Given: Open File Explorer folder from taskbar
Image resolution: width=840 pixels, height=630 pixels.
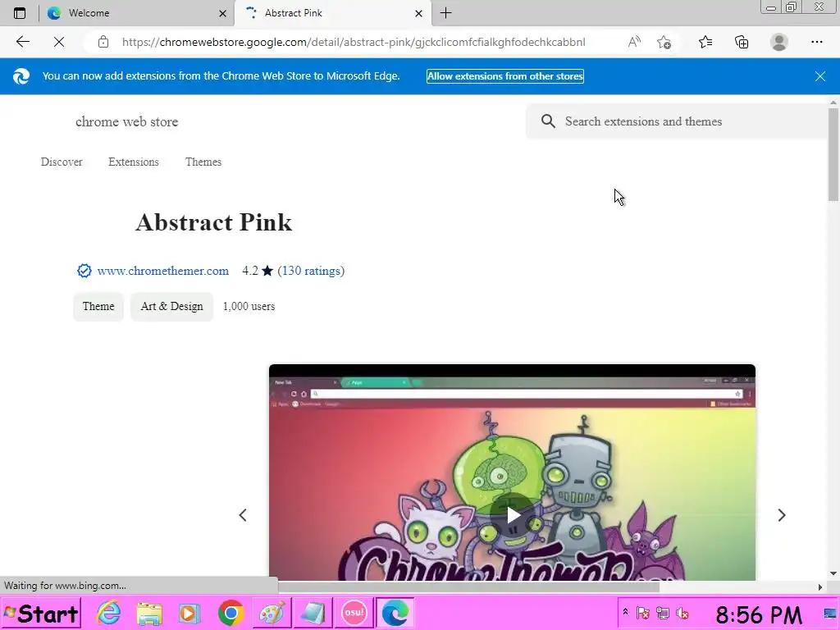Looking at the screenshot, I should pyautogui.click(x=149, y=614).
